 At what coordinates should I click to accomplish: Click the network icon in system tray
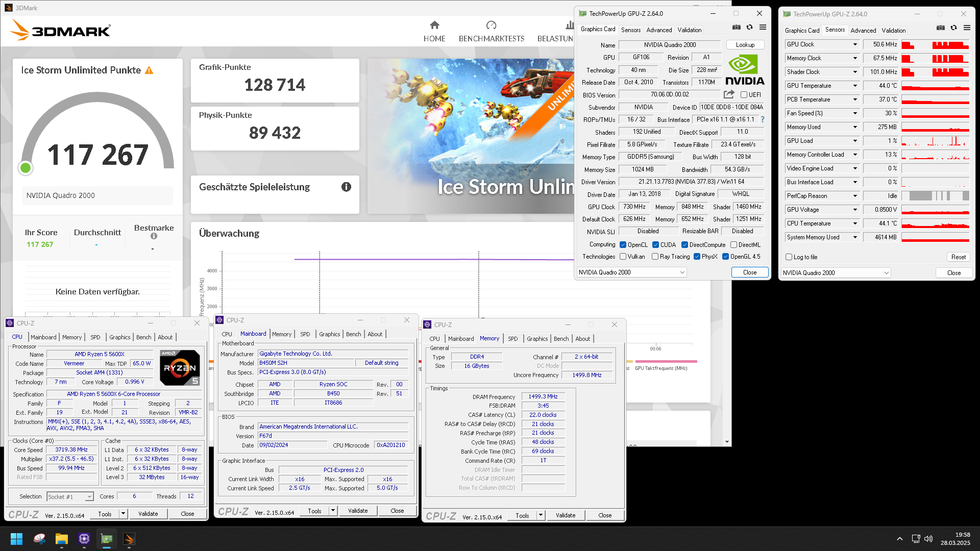coord(916,539)
